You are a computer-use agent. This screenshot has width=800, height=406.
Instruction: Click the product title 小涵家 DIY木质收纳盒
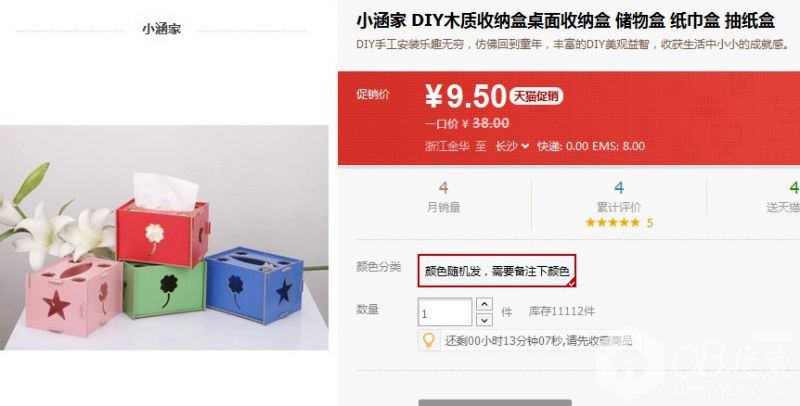565,21
